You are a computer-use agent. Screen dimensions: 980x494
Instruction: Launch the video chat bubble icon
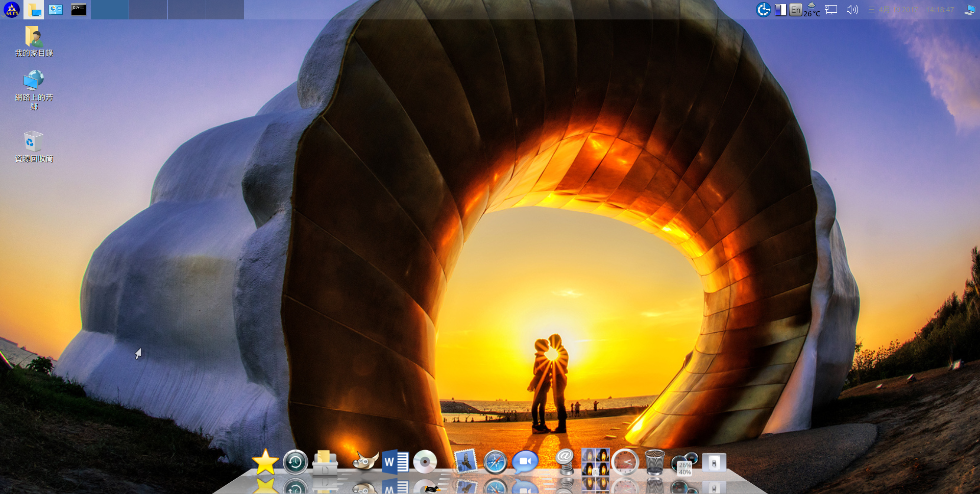pos(525,462)
